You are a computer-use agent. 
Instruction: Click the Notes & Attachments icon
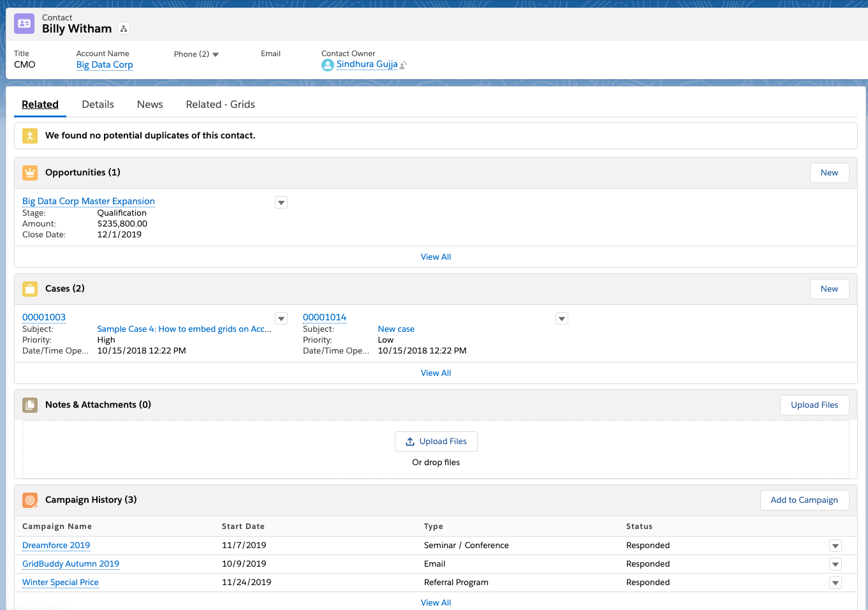[x=30, y=405]
